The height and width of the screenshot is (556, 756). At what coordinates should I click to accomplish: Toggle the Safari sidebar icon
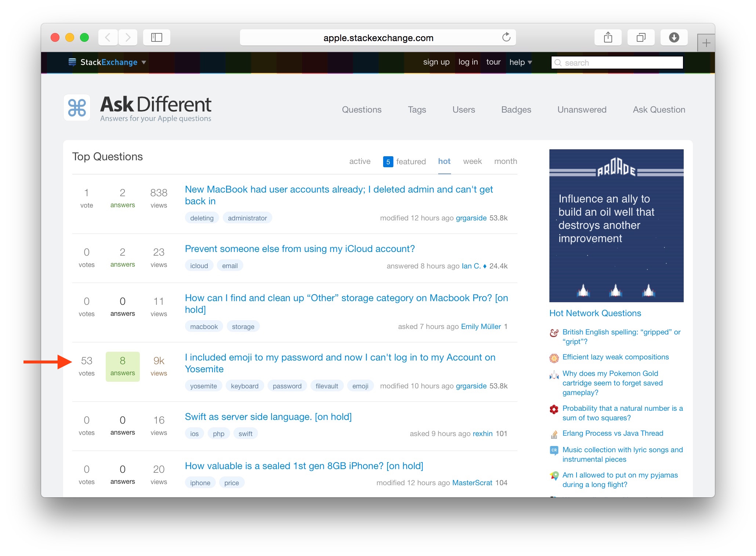(x=157, y=37)
